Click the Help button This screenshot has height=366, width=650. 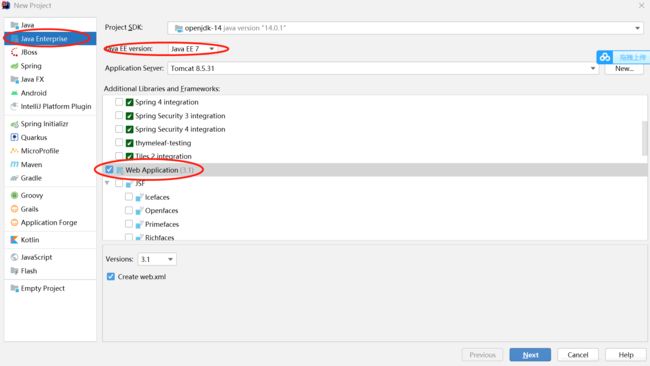[x=626, y=355]
